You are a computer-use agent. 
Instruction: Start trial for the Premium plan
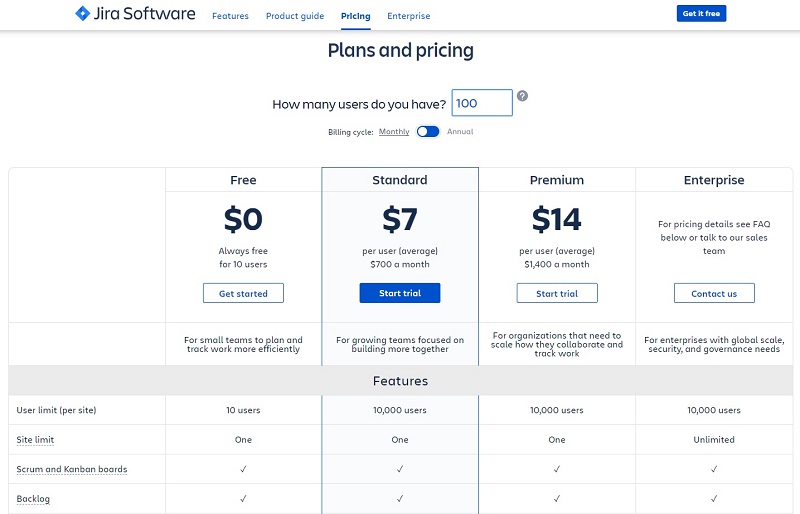click(557, 293)
